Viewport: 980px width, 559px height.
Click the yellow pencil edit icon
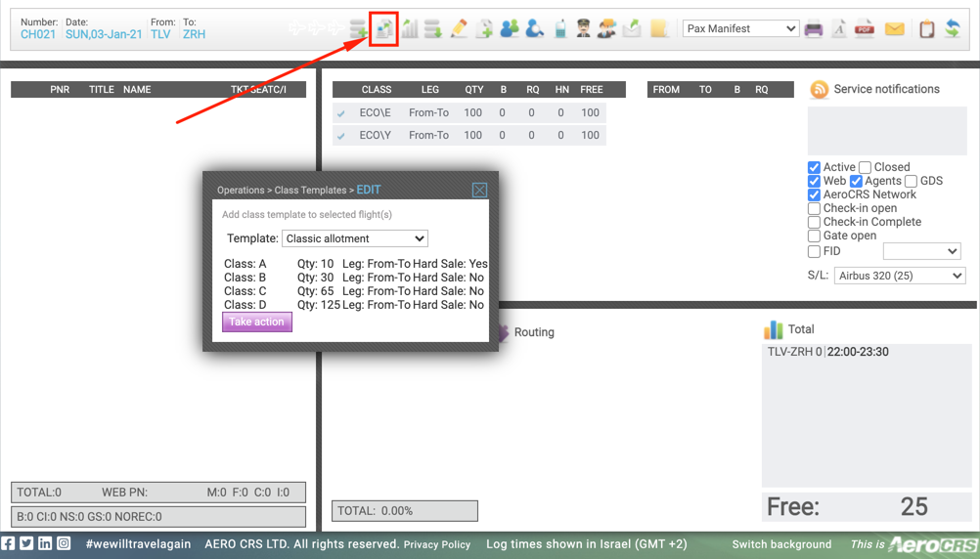tap(459, 28)
